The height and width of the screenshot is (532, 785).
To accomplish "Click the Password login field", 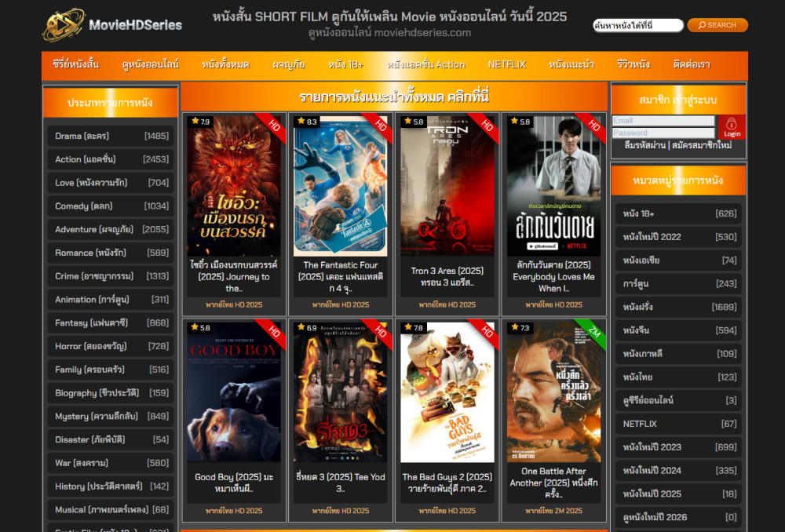I will pyautogui.click(x=663, y=133).
